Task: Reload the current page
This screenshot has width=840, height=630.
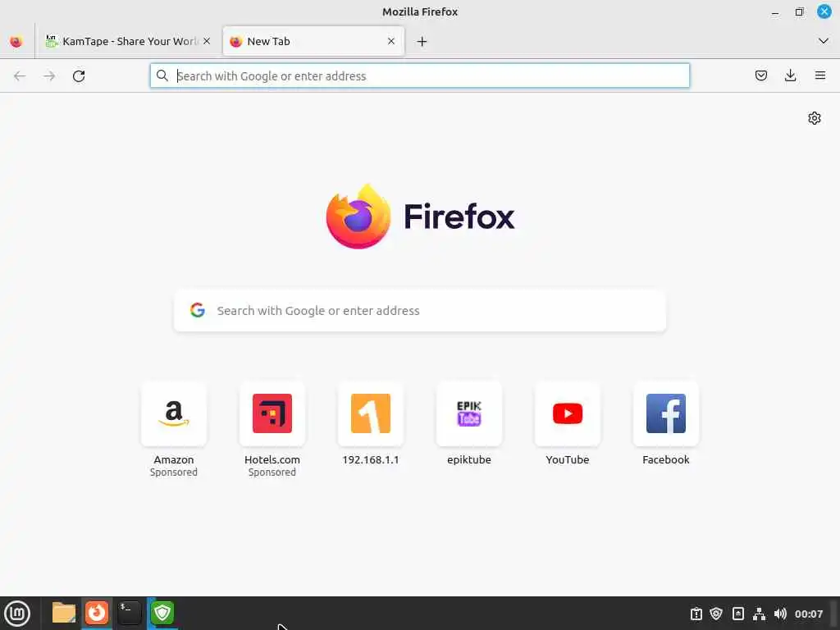Action: [x=79, y=76]
